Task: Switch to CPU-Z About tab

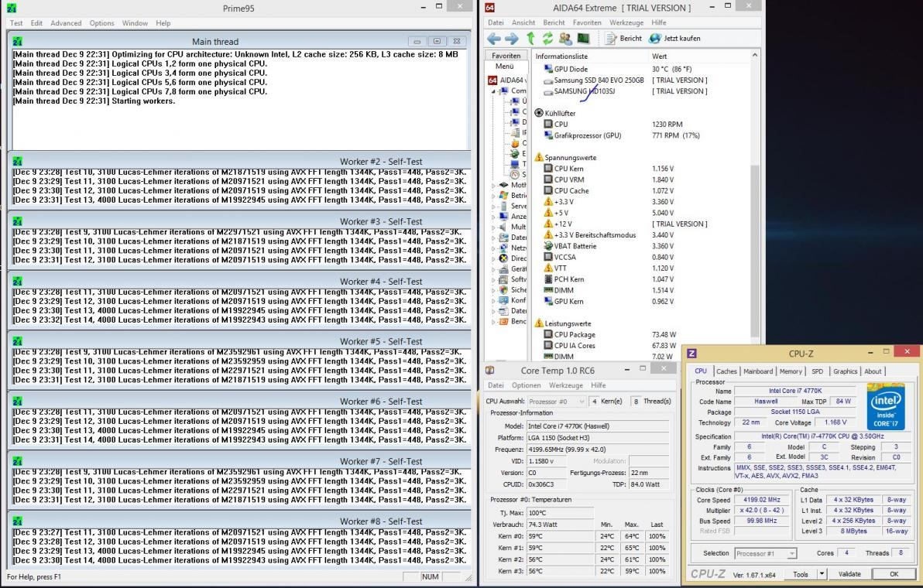Action: click(x=873, y=371)
